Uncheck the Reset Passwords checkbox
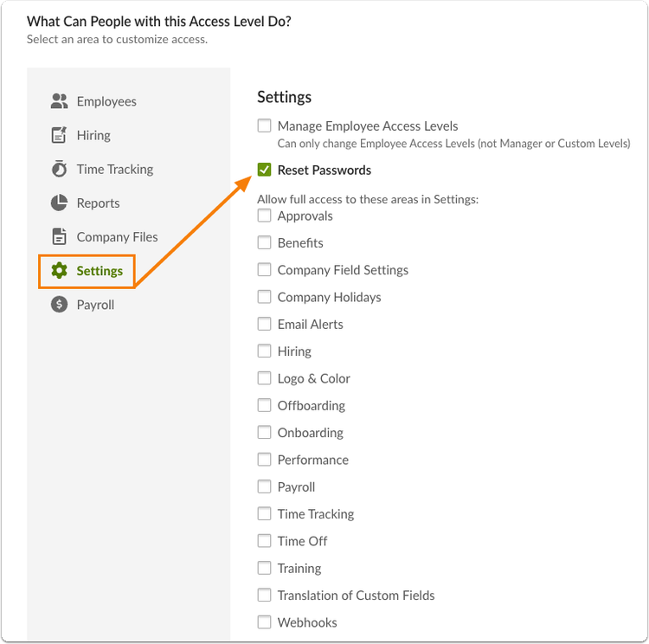This screenshot has height=644, width=649. coord(264,170)
